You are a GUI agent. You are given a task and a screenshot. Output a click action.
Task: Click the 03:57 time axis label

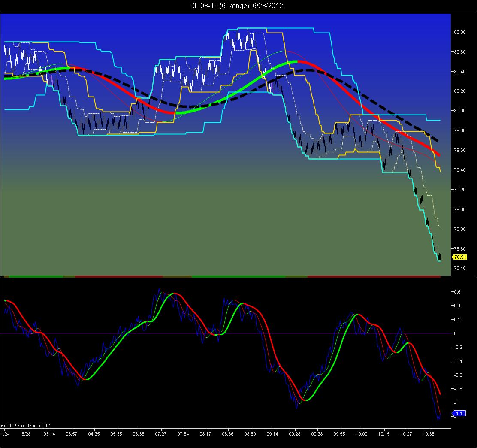pos(72,434)
